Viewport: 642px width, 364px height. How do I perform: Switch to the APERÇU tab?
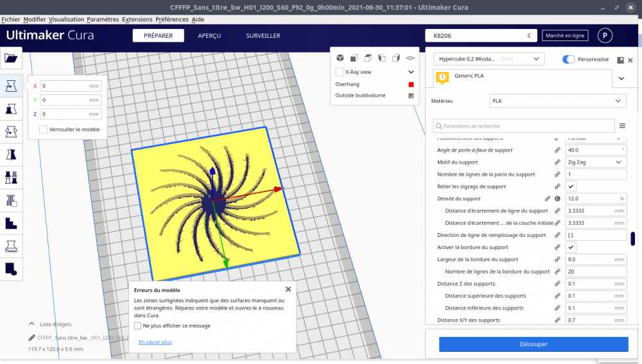pyautogui.click(x=209, y=35)
